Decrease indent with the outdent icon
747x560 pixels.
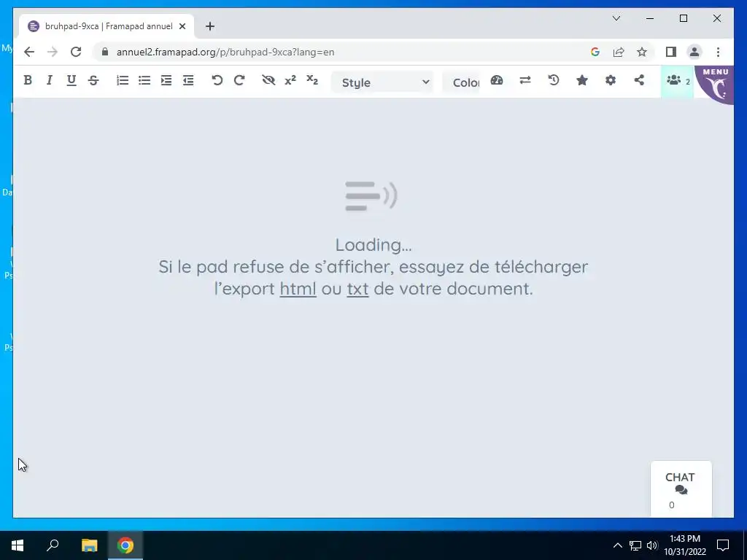[x=188, y=80]
